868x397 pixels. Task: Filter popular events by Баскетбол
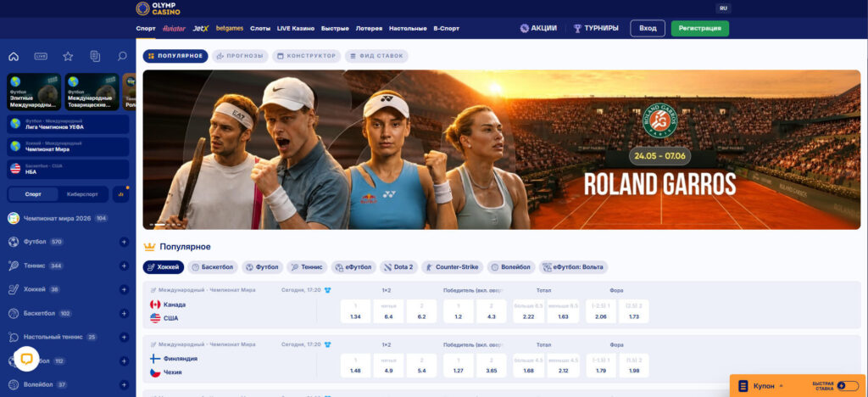pos(213,267)
